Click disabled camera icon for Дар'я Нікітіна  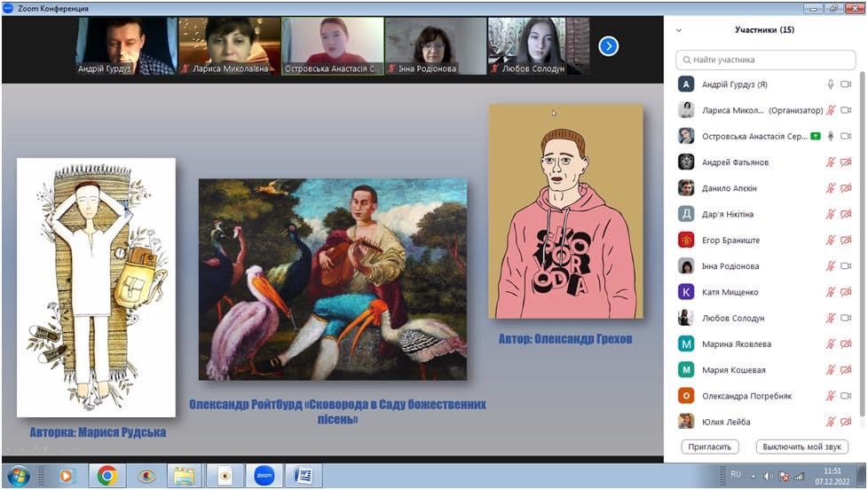(846, 214)
